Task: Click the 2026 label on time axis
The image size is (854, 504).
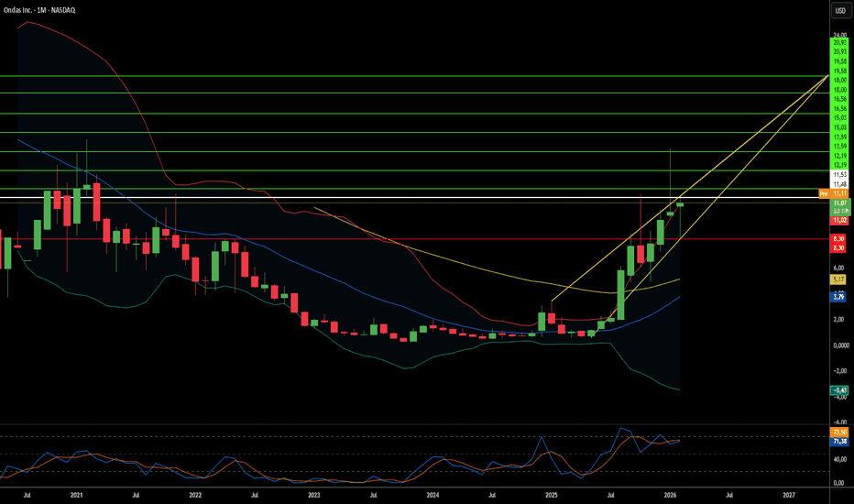Action: click(671, 495)
